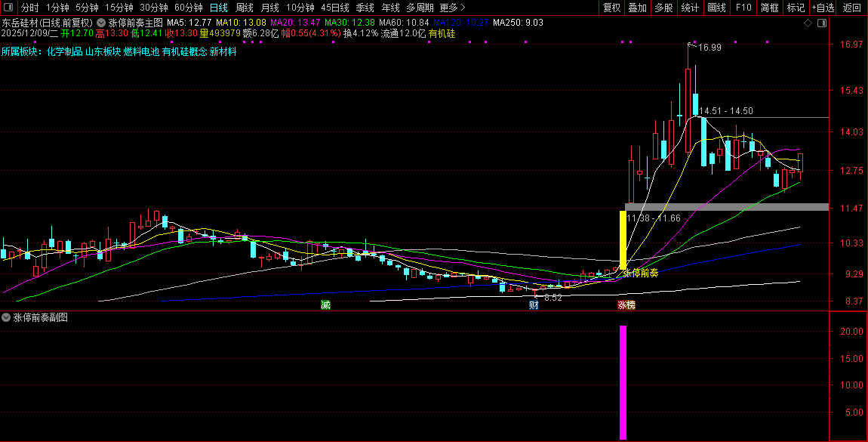Add stock via +自选 button

pos(823,8)
